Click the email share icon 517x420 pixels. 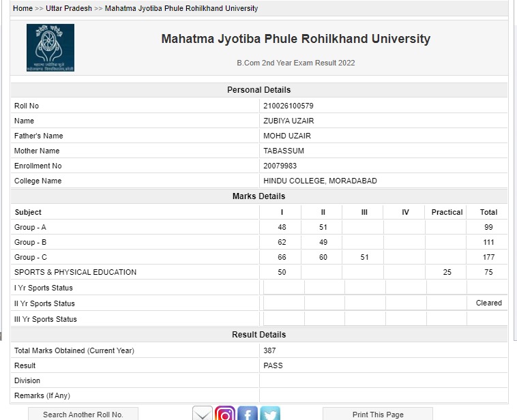coord(203,413)
